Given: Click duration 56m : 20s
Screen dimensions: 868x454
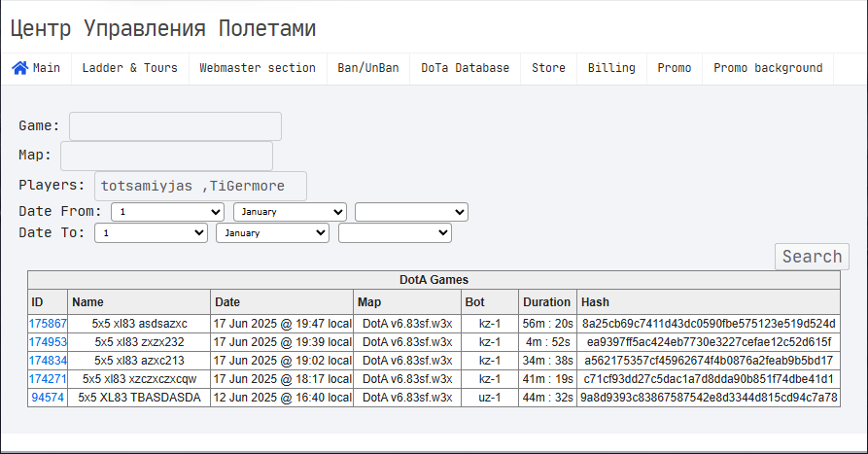Looking at the screenshot, I should pyautogui.click(x=547, y=324).
